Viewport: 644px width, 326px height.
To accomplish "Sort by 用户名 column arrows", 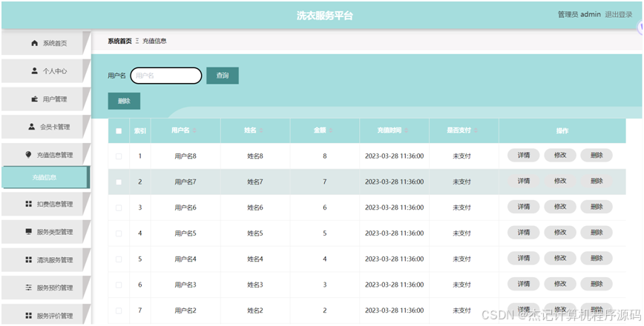I will [194, 130].
